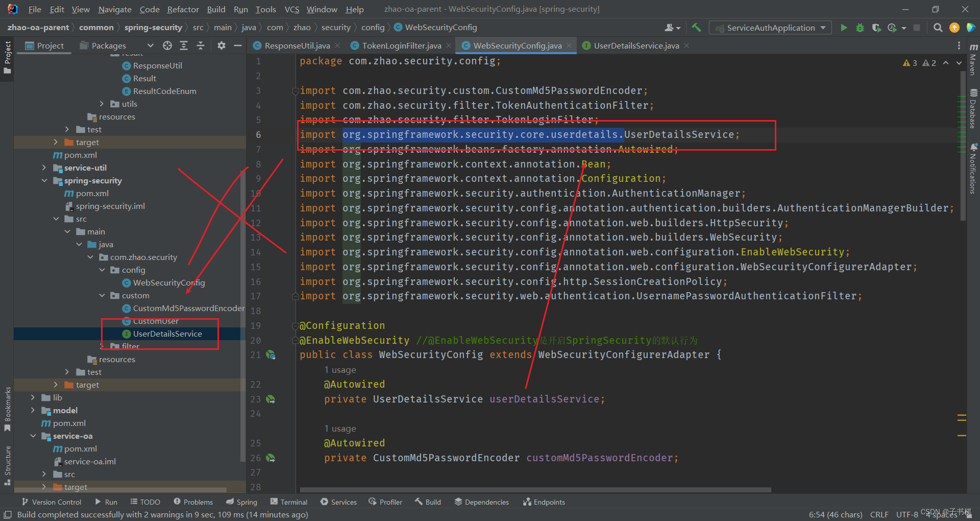Open the Refactor menu
The width and height of the screenshot is (980, 521).
point(182,9)
